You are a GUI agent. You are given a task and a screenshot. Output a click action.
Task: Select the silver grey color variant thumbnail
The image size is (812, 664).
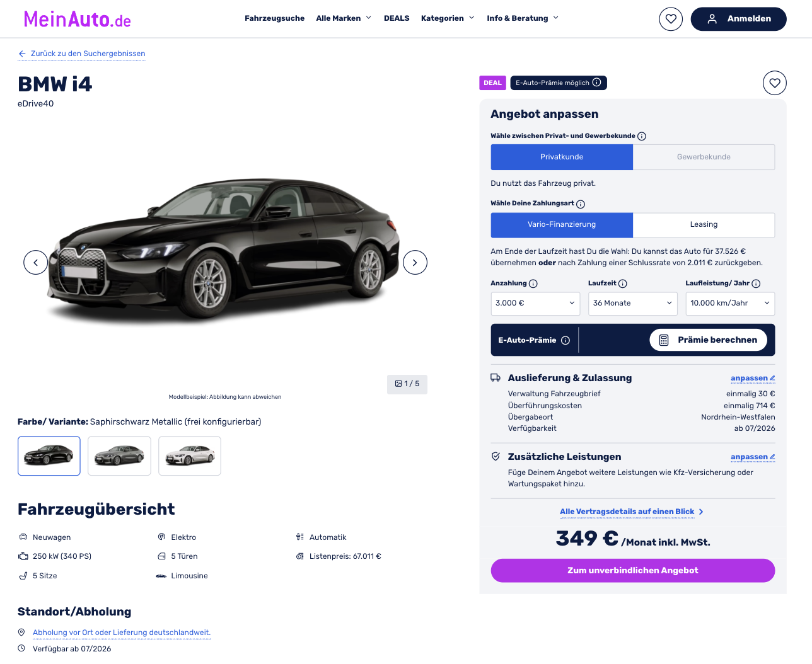(x=120, y=455)
